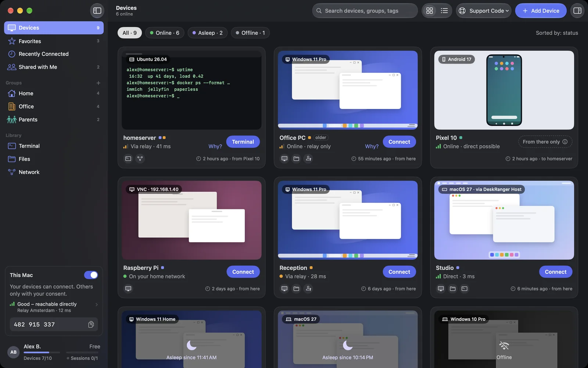Open terminal icon on homeserver card
Viewport: 588px width, 368px height.
point(128,159)
